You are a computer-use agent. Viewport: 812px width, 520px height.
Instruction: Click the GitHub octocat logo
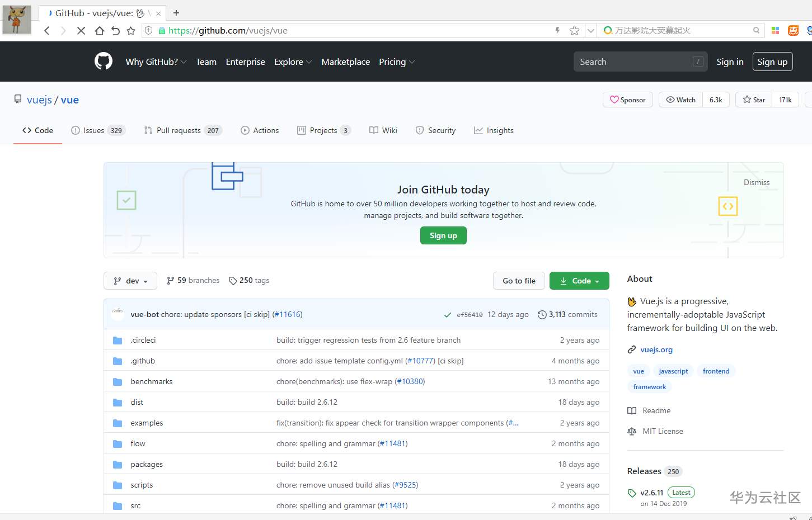click(104, 62)
